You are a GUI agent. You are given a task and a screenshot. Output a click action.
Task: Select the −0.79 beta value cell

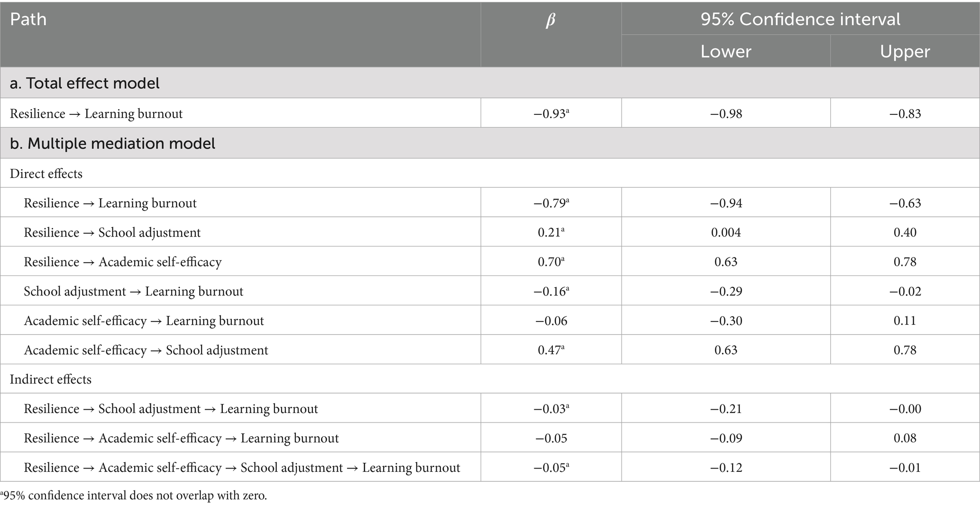click(550, 203)
